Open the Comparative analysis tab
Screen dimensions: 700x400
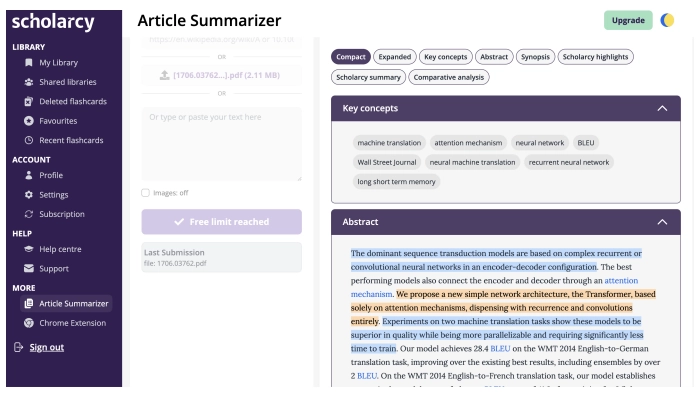pos(449,77)
